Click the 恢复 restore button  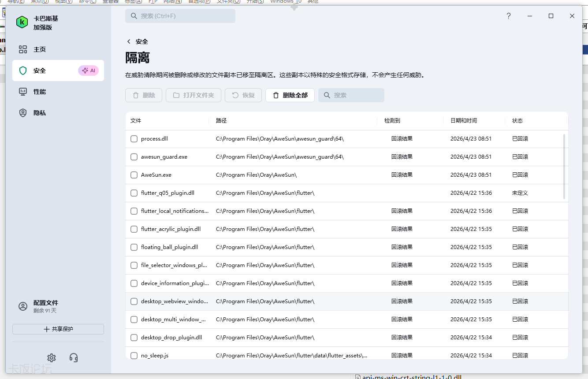(x=243, y=95)
